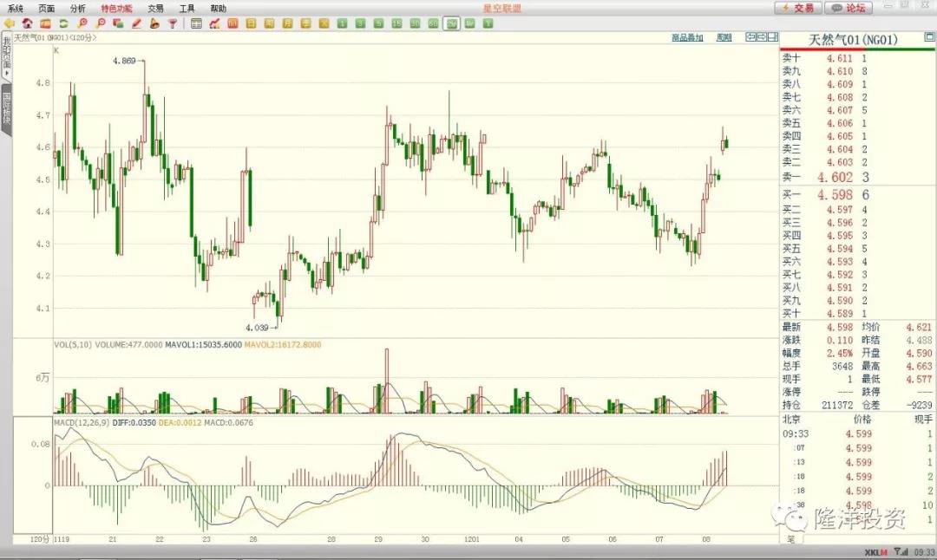Click the XKLM status bar label
The width and height of the screenshot is (937, 560).
pos(876,552)
